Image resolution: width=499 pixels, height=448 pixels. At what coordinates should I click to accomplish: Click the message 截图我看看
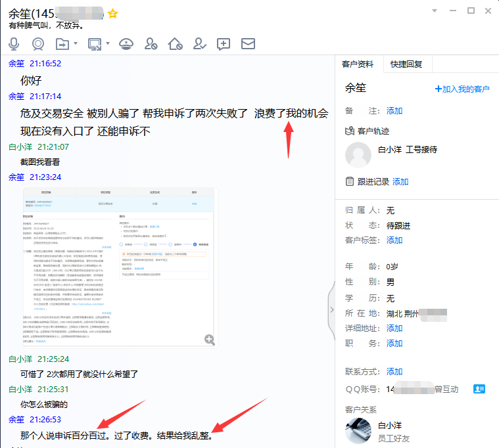[x=40, y=162]
